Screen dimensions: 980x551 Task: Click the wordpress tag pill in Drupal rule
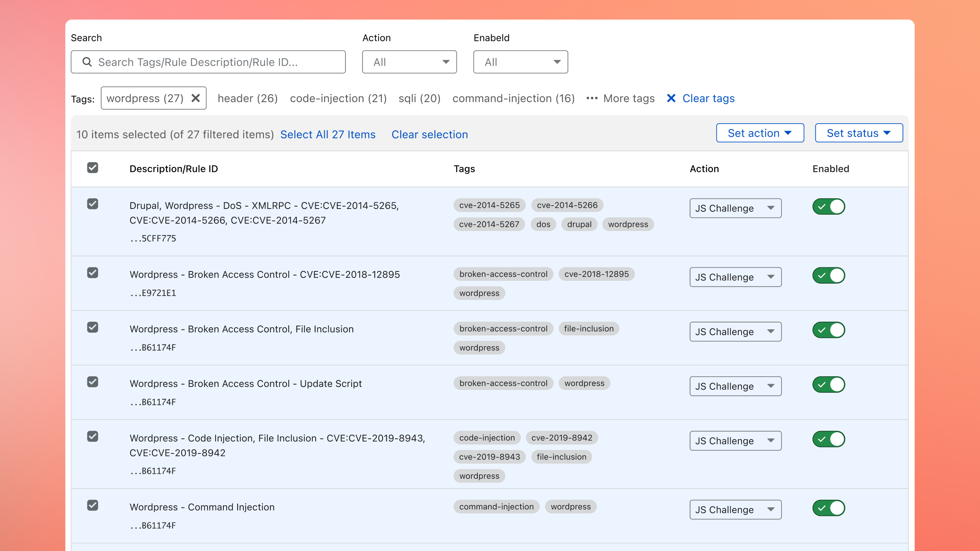coord(628,224)
